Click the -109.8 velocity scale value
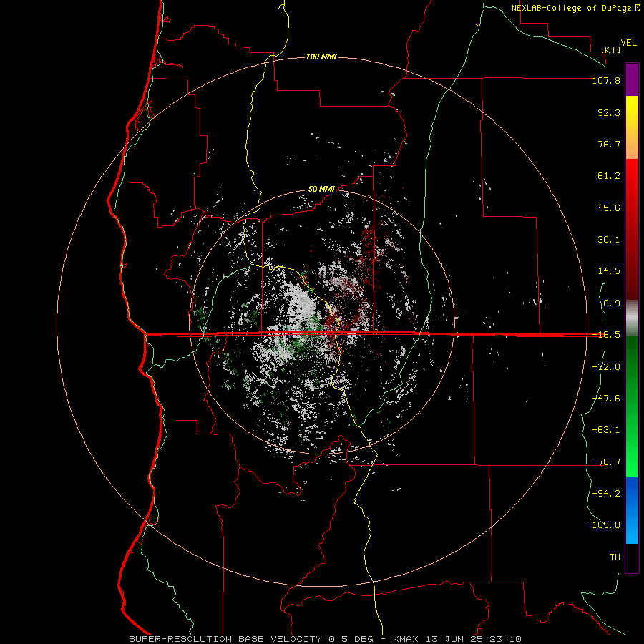This screenshot has width=644, height=644. click(x=603, y=525)
